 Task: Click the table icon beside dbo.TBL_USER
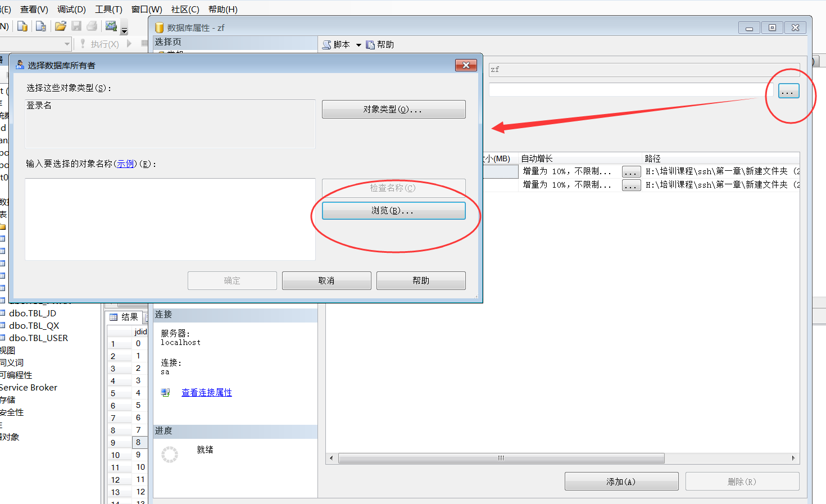tap(3, 338)
